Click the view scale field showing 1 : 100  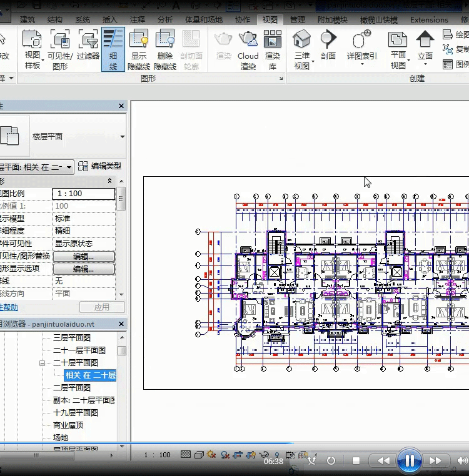[84, 194]
